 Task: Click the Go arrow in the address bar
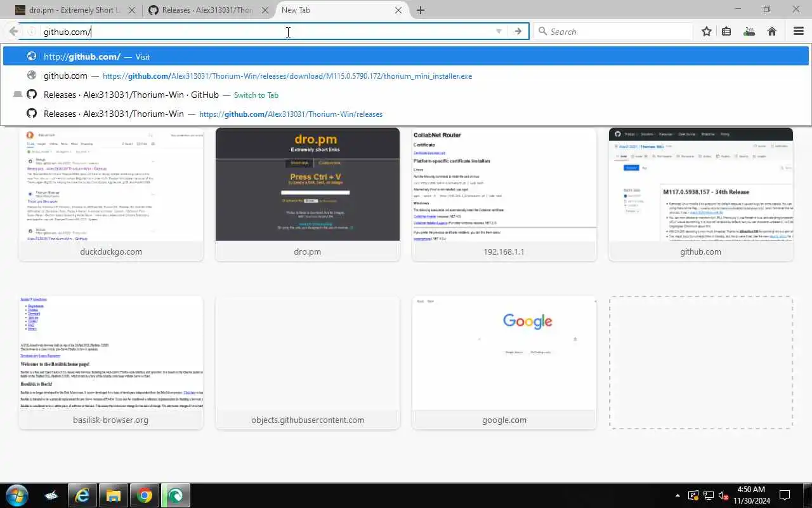click(518, 32)
